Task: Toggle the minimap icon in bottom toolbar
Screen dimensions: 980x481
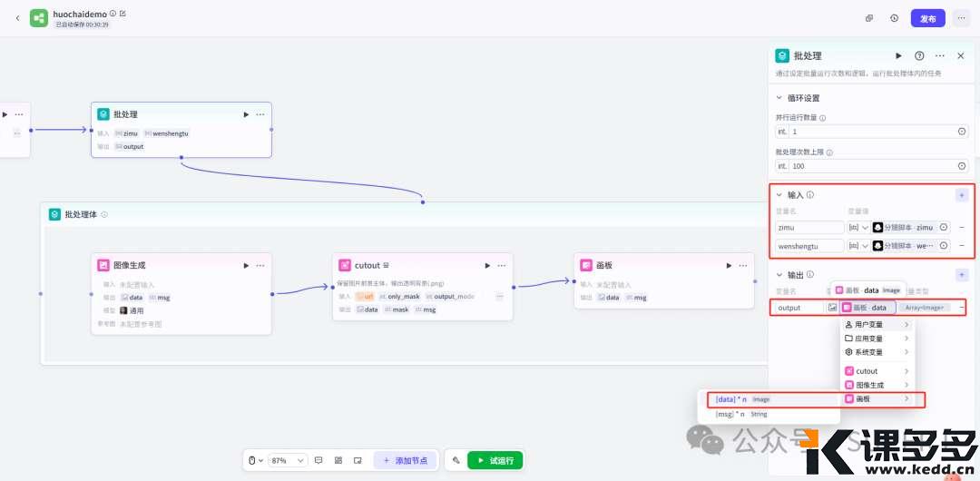Action: pyautogui.click(x=358, y=460)
